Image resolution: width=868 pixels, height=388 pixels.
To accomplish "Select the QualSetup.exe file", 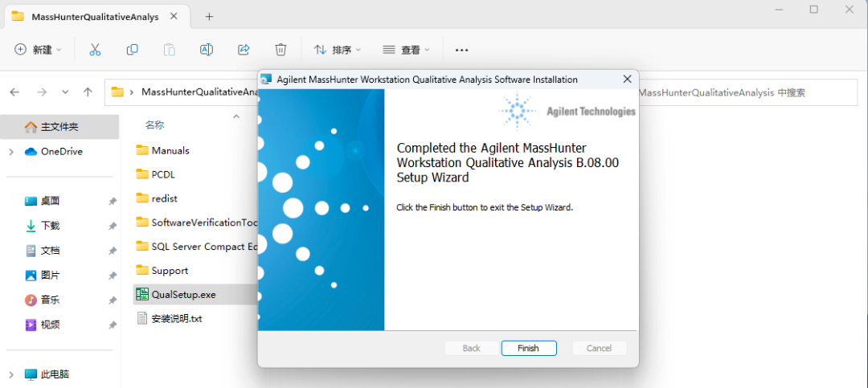I will click(x=196, y=295).
